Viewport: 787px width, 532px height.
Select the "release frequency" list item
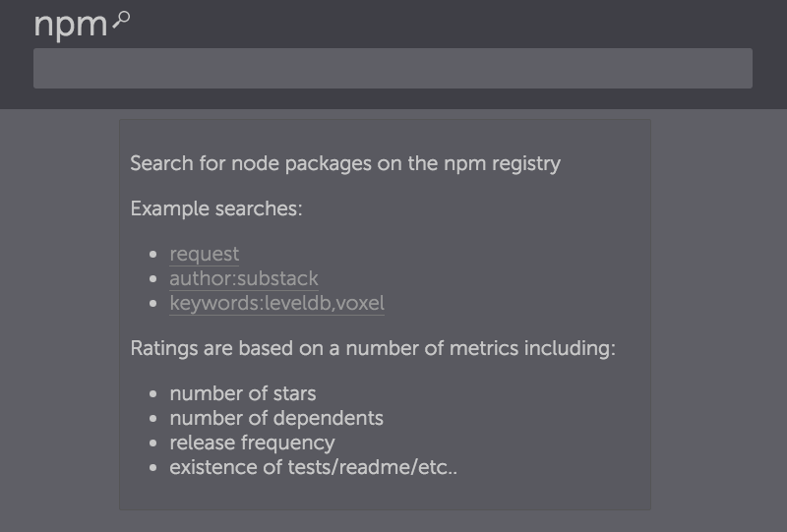pyautogui.click(x=252, y=443)
